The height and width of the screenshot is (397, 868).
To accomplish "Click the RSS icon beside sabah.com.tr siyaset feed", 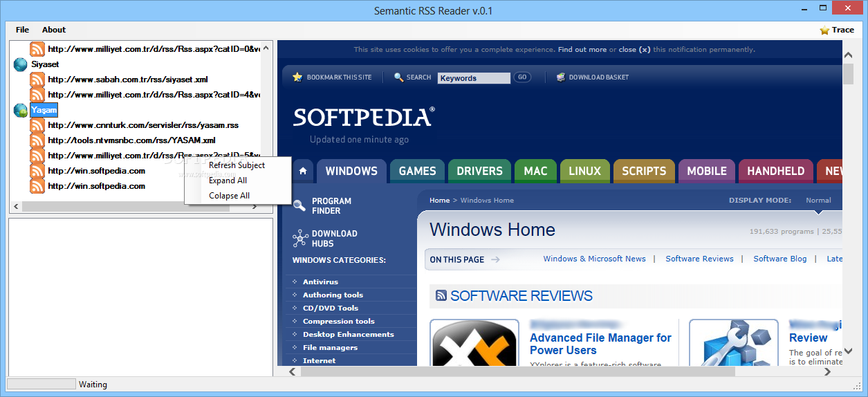I will coord(37,80).
